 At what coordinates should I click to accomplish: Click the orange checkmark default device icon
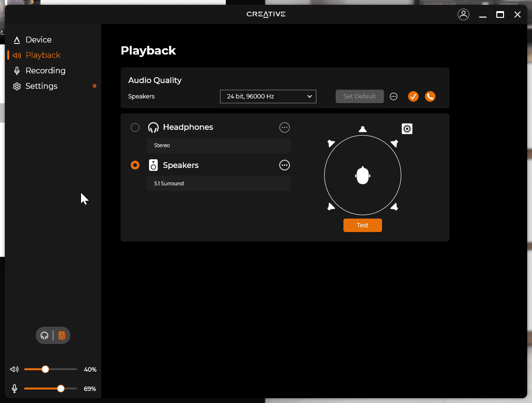pyautogui.click(x=413, y=97)
